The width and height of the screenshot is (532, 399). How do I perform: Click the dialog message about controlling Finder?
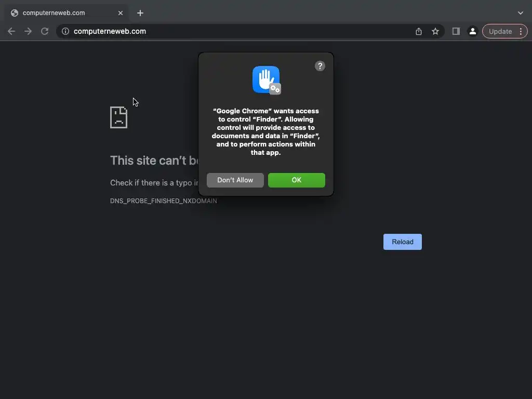click(265, 131)
